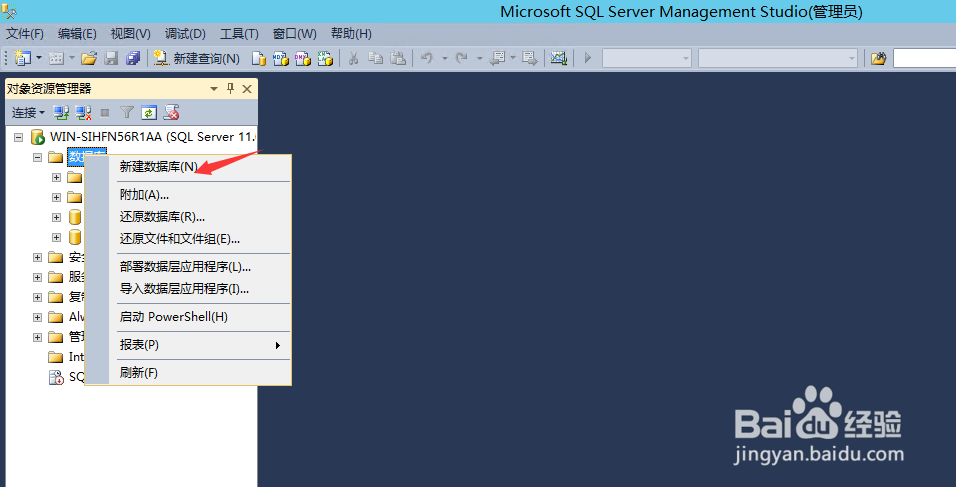The height and width of the screenshot is (487, 956).
Task: Expand the 安全性 folder node
Action: pos(37,257)
